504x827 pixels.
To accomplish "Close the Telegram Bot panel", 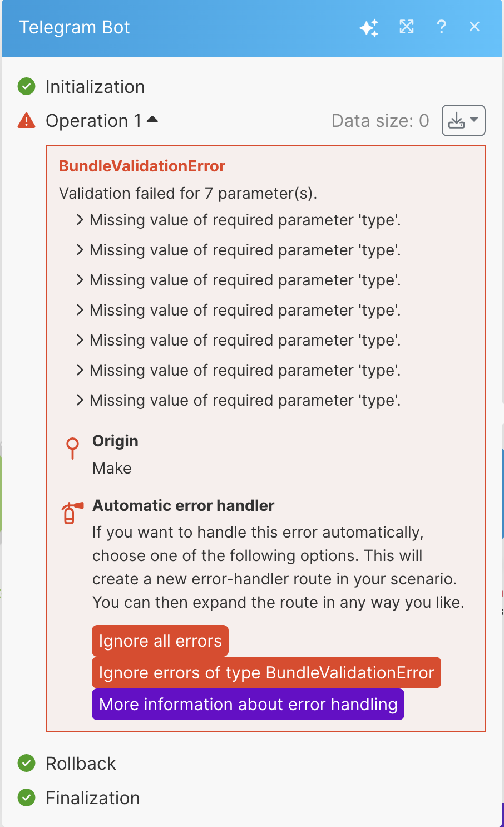I will coord(475,27).
